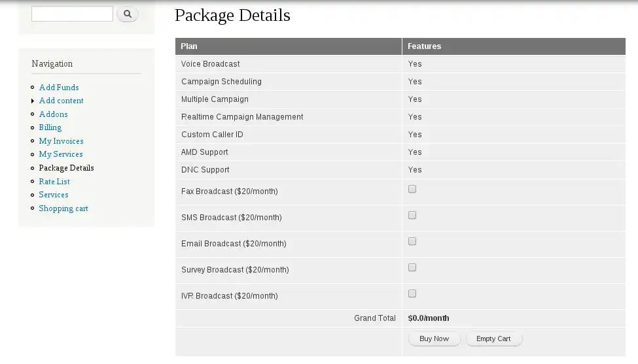Click the Empty Cart button
Image resolution: width=638 pixels, height=364 pixels.
493,339
